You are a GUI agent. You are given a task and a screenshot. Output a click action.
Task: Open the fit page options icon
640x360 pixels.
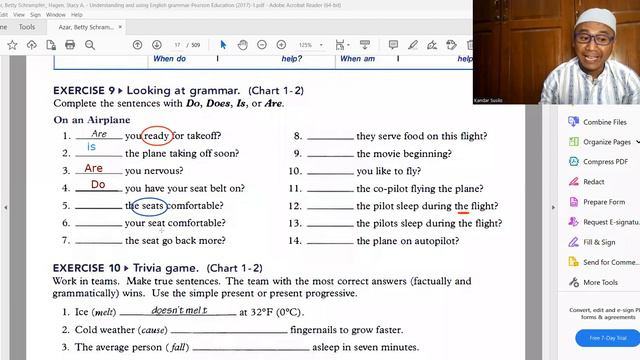(x=340, y=45)
